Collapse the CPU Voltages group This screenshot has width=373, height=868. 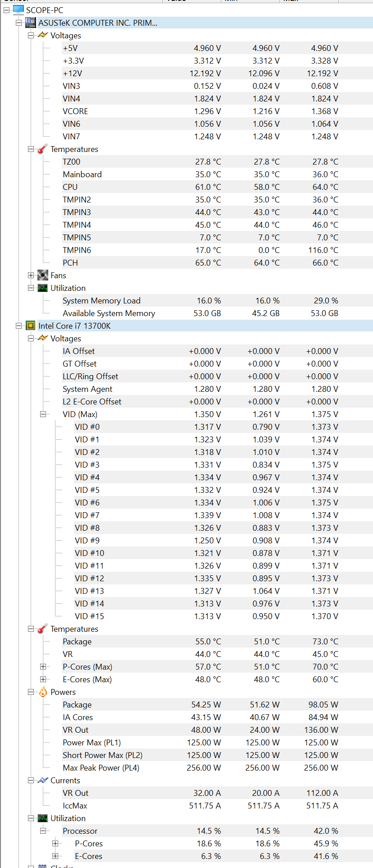(31, 338)
